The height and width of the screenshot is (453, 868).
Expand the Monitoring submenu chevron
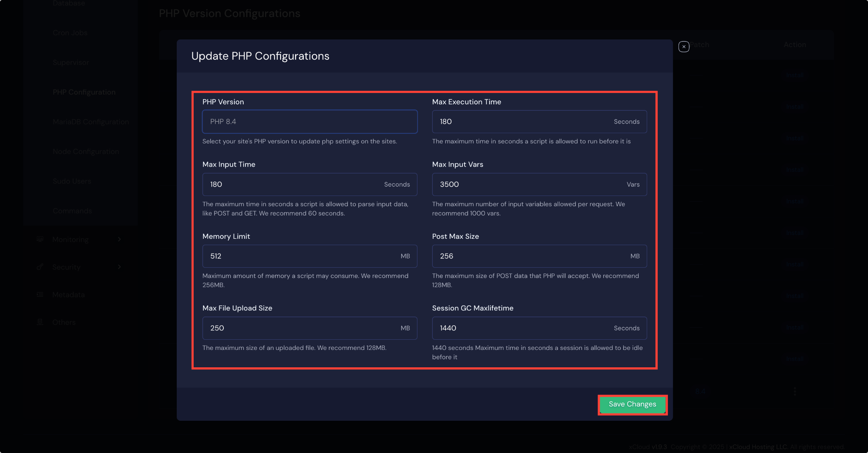coord(120,239)
